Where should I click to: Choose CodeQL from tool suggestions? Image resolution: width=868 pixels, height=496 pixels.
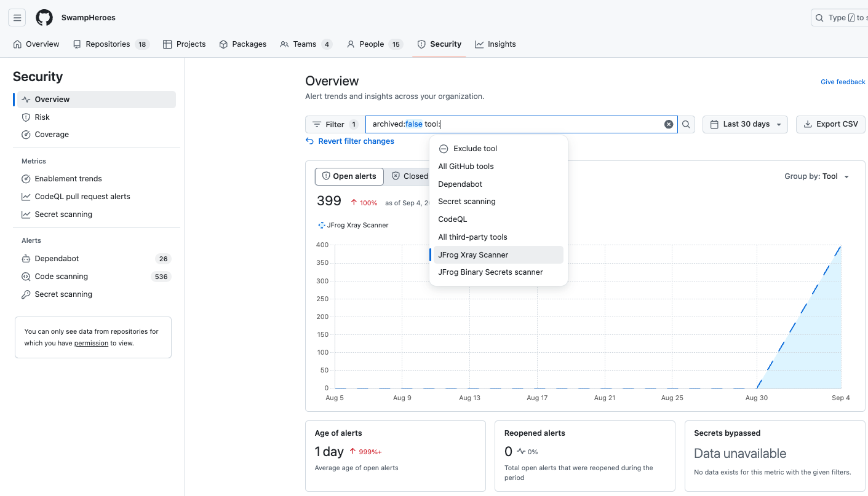tap(452, 219)
